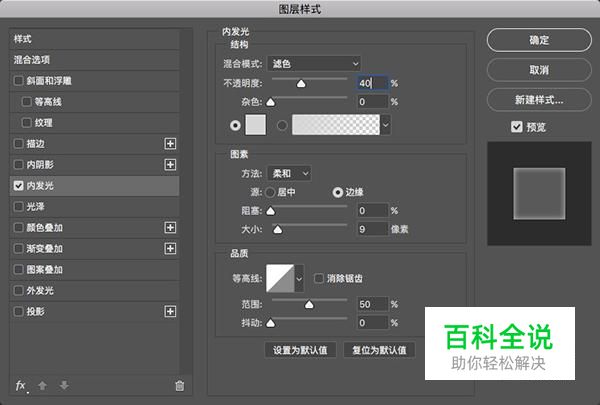This screenshot has height=405, width=600.
Task: Uncheck the 内发光 checkbox
Action: (18, 186)
